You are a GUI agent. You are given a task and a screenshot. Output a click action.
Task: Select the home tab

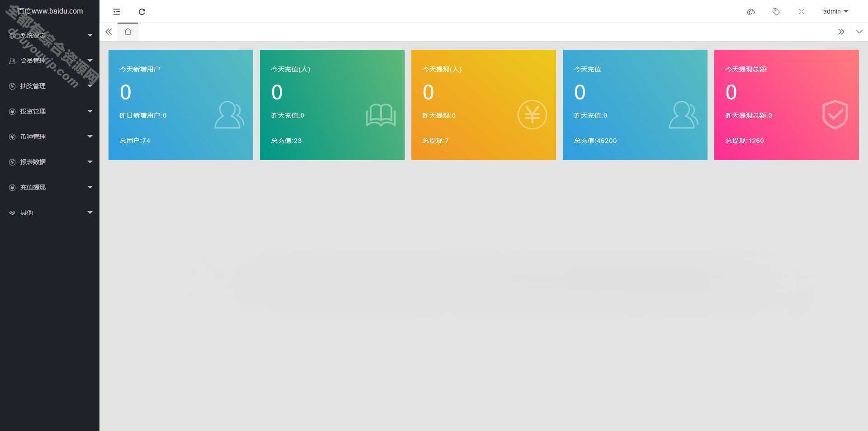coord(128,32)
